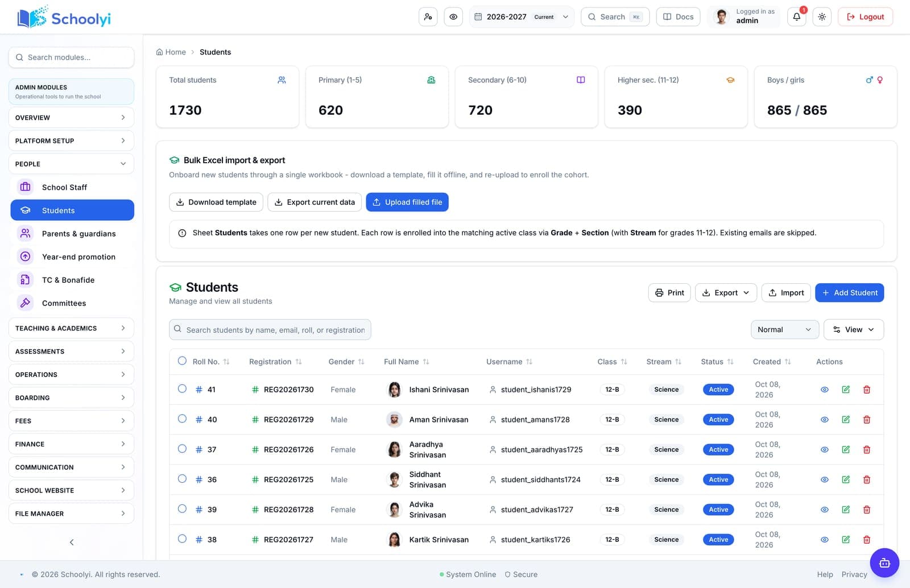This screenshot has height=588, width=910.
Task: Click the Schoolyi logo
Action: point(64,18)
